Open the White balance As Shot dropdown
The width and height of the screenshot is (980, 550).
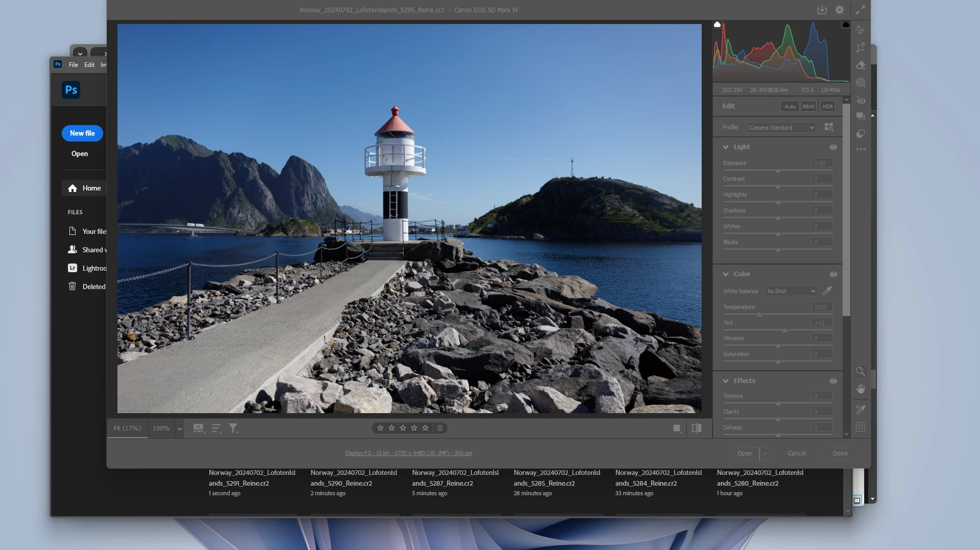(x=791, y=291)
